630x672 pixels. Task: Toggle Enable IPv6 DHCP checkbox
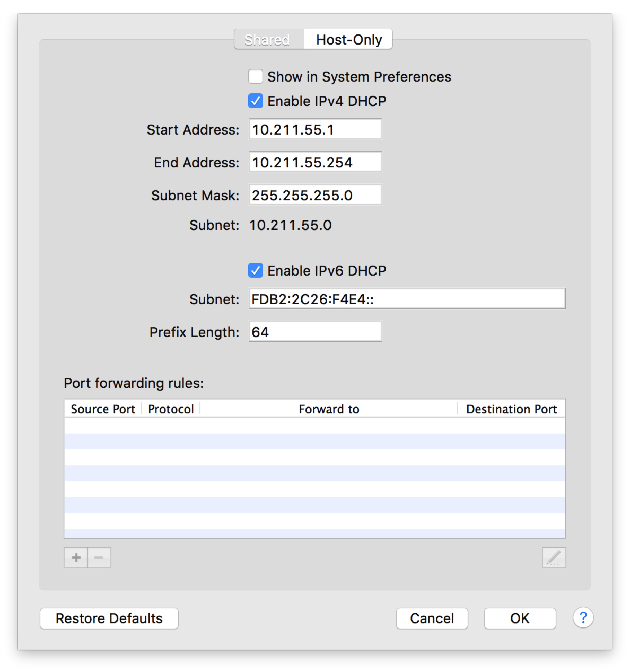(255, 271)
